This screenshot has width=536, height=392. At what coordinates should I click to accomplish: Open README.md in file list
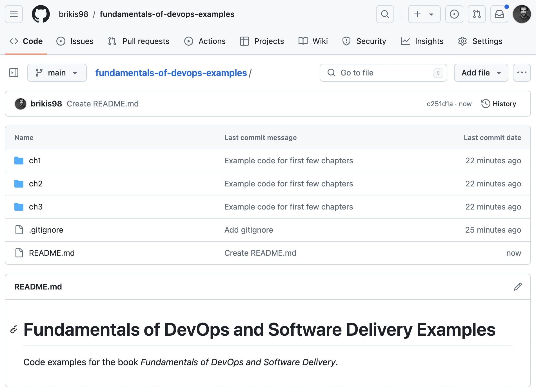coord(52,253)
